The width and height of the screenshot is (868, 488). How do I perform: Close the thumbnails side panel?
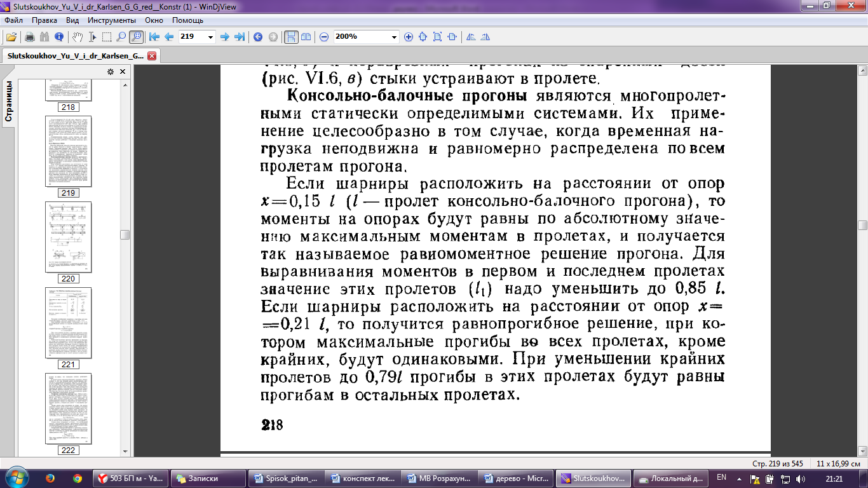coord(123,72)
